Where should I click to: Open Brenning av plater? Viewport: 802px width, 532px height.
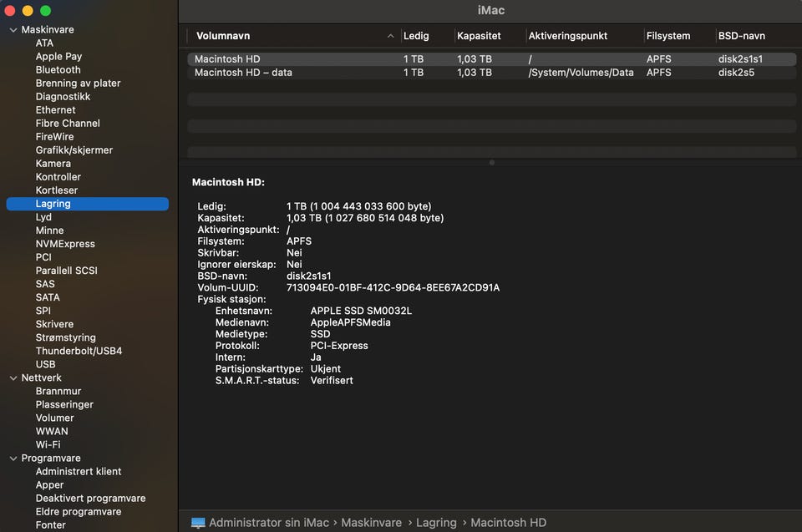tap(78, 83)
